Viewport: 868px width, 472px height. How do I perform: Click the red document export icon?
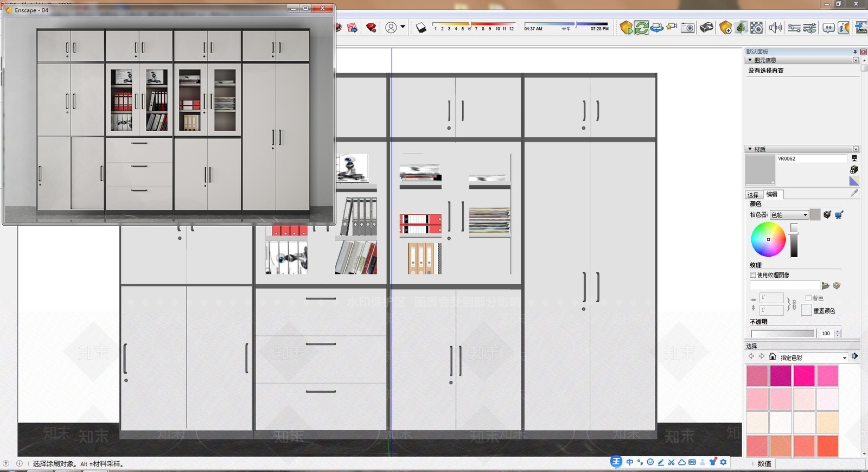click(353, 27)
